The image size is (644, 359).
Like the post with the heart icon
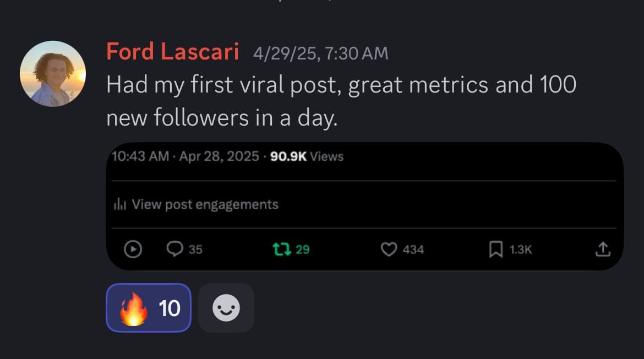click(389, 249)
